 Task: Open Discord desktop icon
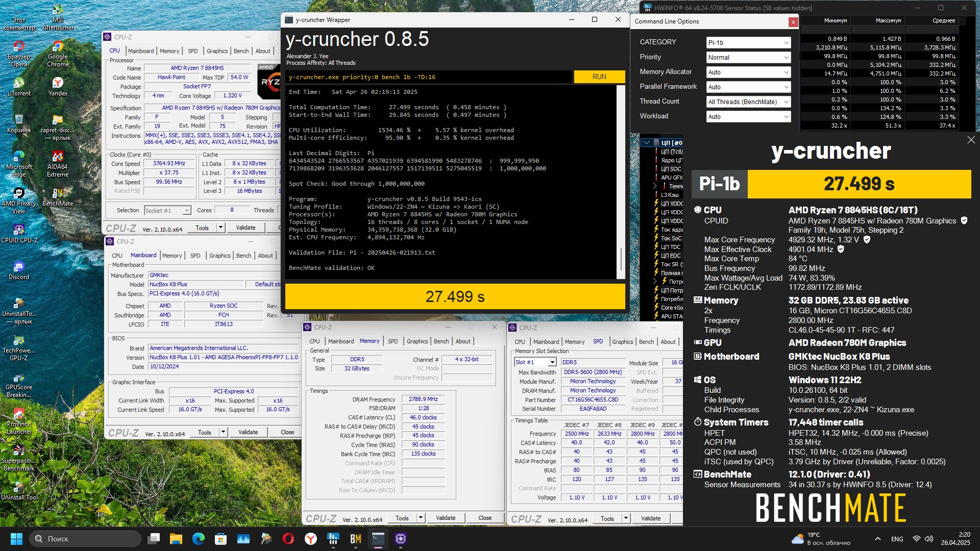19,270
